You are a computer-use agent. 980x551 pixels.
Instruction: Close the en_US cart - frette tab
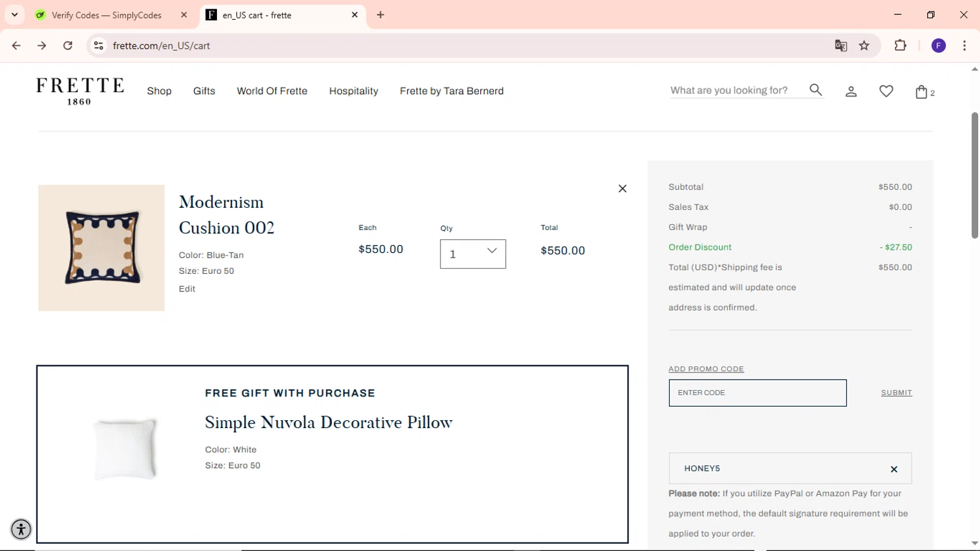coord(355,15)
